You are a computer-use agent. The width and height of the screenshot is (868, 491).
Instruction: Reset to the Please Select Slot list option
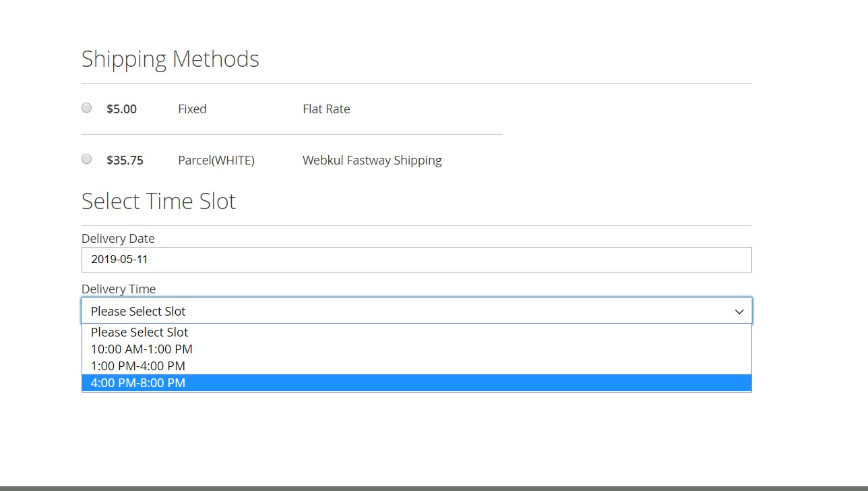[x=139, y=333]
